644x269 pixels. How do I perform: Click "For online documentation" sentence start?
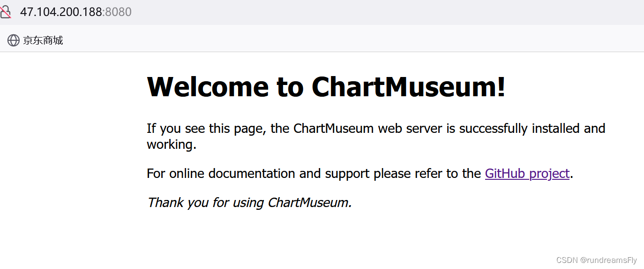pyautogui.click(x=220, y=174)
